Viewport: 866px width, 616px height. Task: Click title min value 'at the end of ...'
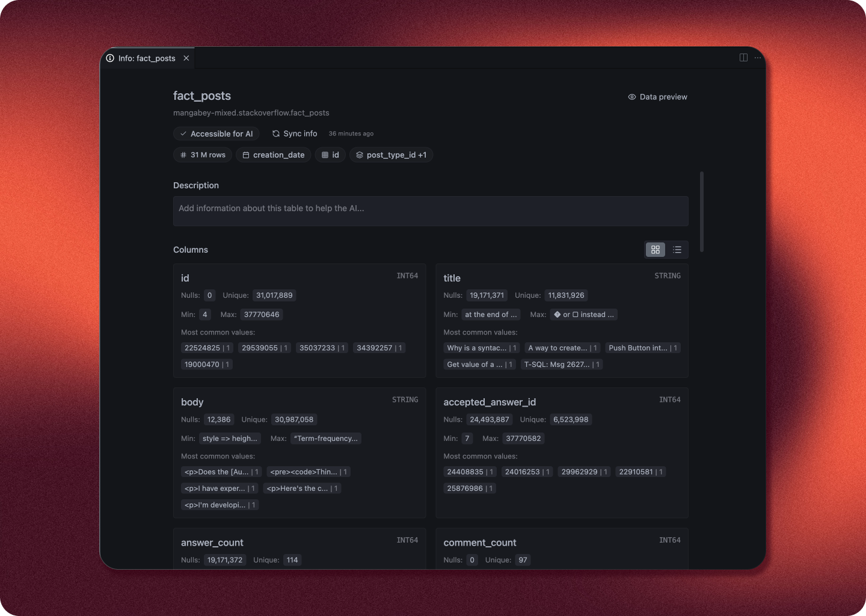(491, 315)
